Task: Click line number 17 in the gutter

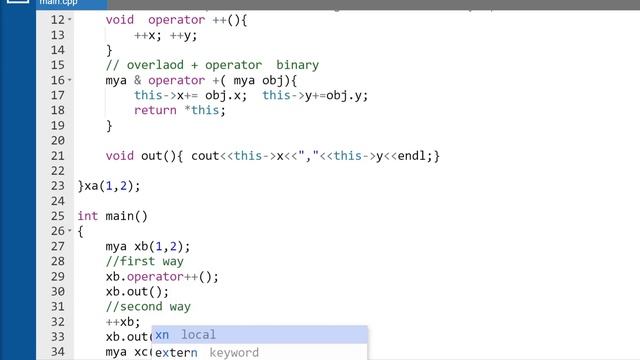Action: coord(58,95)
